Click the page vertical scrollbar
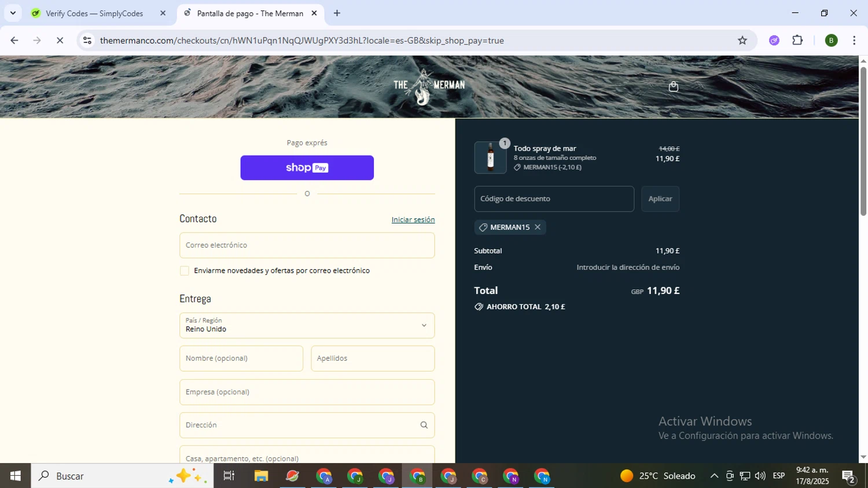Screen dimensions: 868x488 (x=863, y=141)
